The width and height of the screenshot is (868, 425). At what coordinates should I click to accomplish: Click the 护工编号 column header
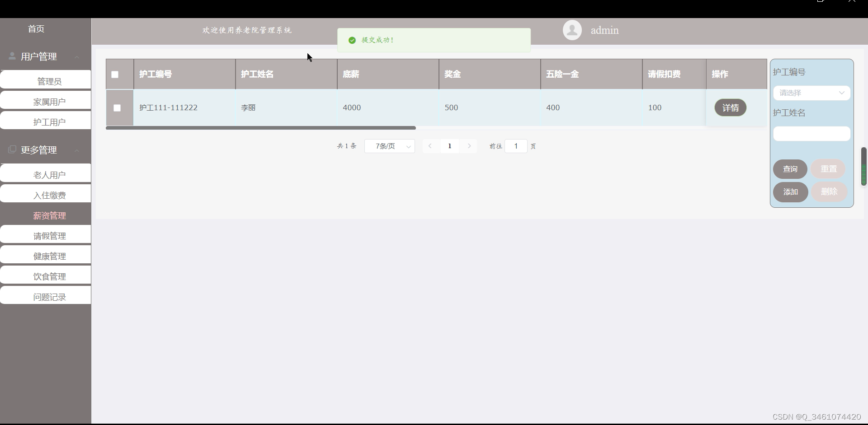[x=184, y=74]
